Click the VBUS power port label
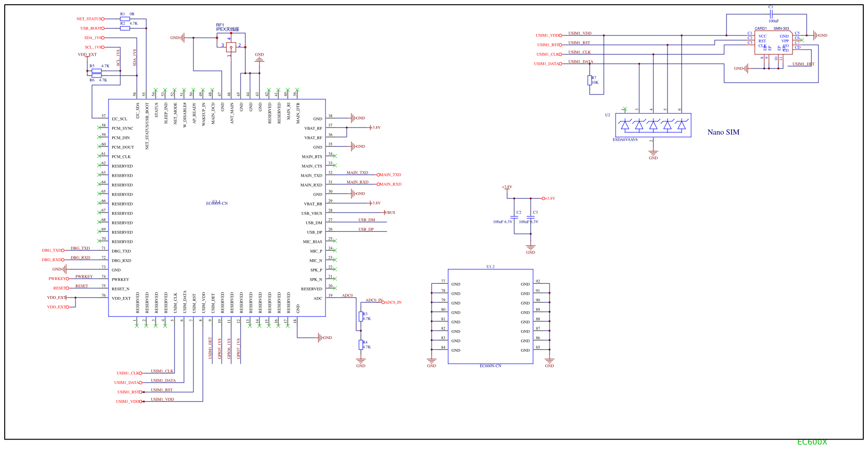Viewport: 868px width, 451px height. tap(390, 213)
